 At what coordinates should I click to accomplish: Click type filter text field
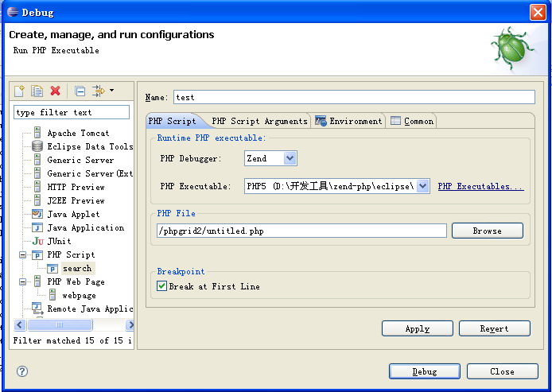(72, 112)
